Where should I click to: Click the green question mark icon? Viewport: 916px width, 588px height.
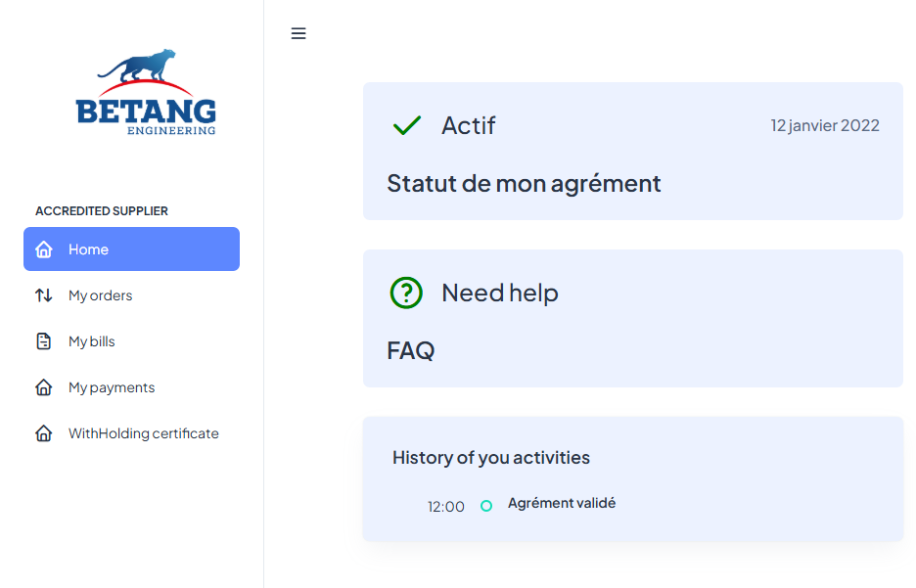(406, 293)
